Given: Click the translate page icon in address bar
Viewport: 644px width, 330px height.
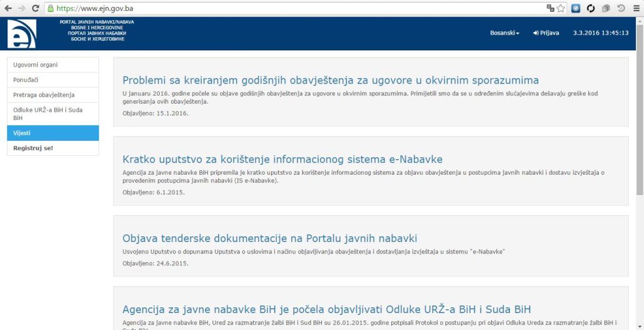Looking at the screenshot, I should [551, 9].
